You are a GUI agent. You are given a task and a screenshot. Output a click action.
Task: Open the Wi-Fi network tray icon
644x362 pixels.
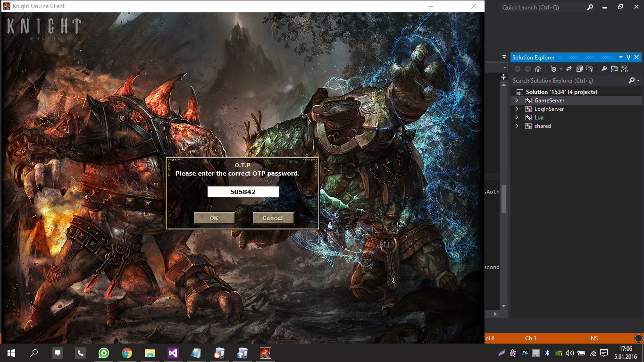pos(593,353)
